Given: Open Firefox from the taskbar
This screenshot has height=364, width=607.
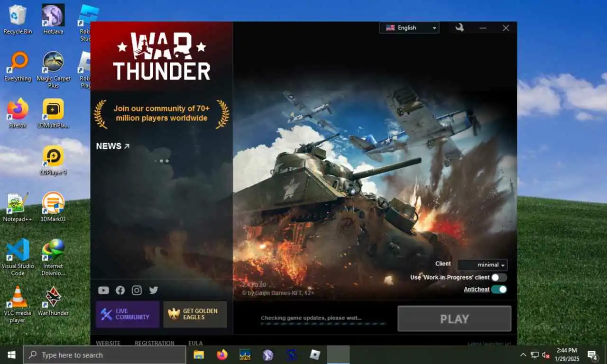Looking at the screenshot, I should (x=222, y=355).
